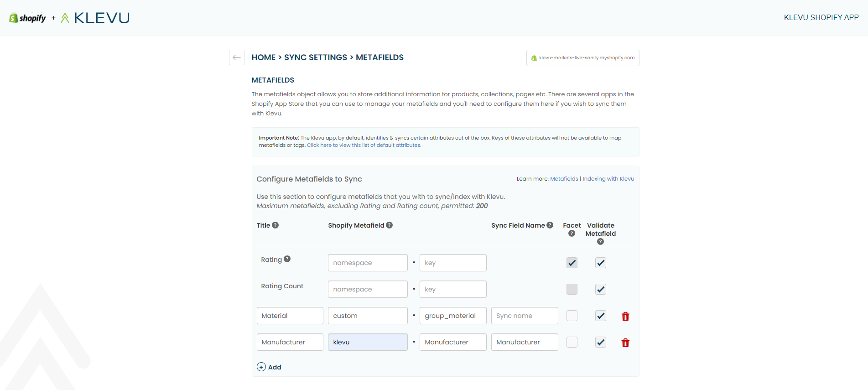868x390 pixels.
Task: Open Sync Field Name help tooltip
Action: click(550, 225)
